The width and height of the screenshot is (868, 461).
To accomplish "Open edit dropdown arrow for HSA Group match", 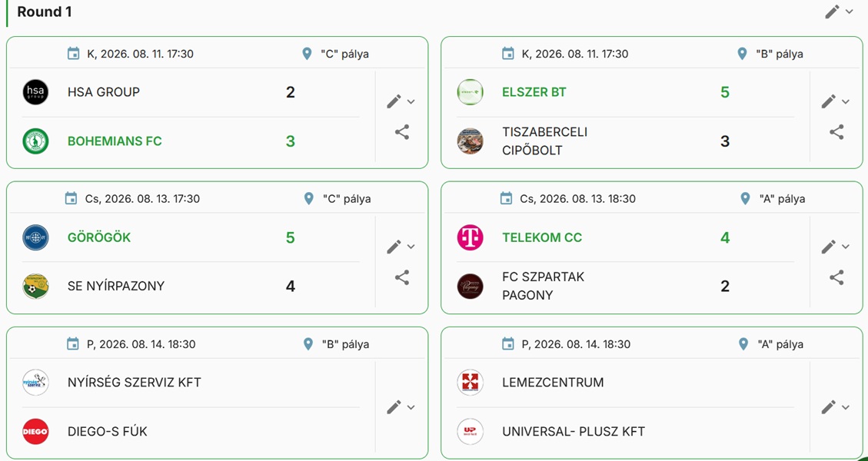I will (411, 102).
